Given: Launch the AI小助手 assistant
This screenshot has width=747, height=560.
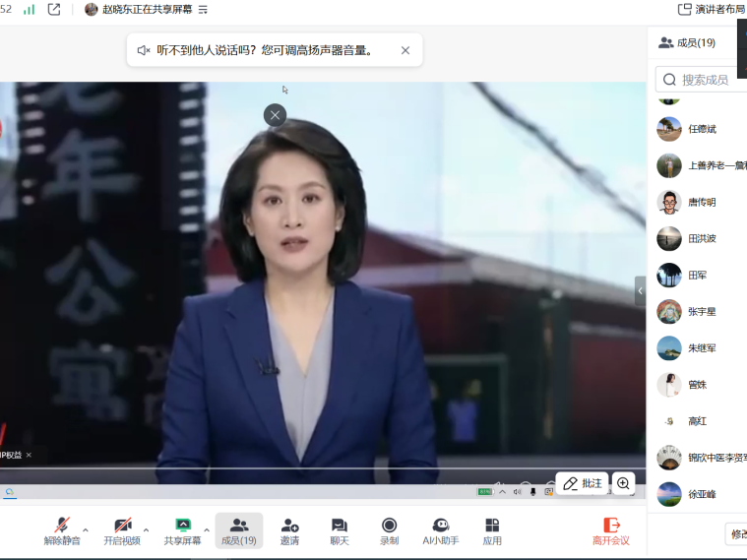Looking at the screenshot, I should click(441, 530).
